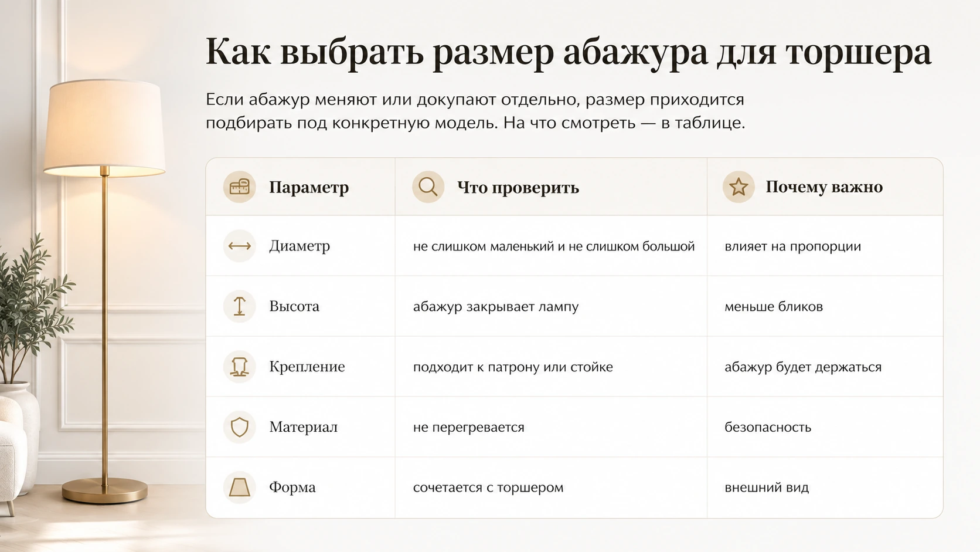Image resolution: width=980 pixels, height=552 pixels.
Task: Click the horizontal arrows icon for Диаметр
Action: click(239, 246)
